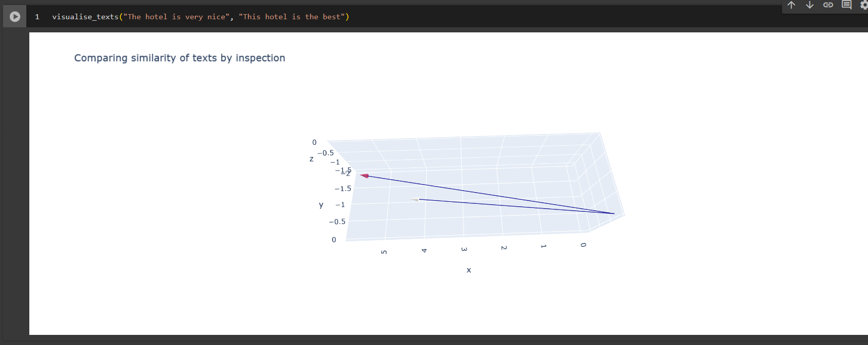Screen dimensions: 868x345
Task: Click the x axis title label
Action: pyautogui.click(x=469, y=270)
